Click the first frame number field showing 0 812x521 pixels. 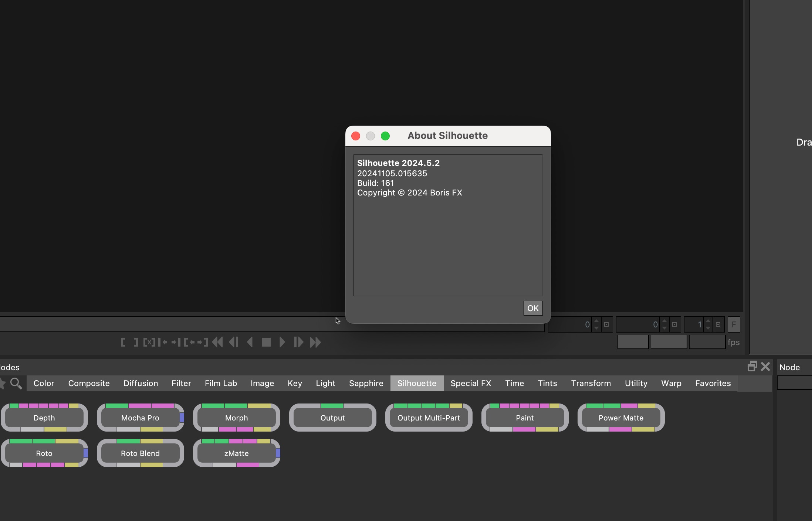[x=570, y=324]
